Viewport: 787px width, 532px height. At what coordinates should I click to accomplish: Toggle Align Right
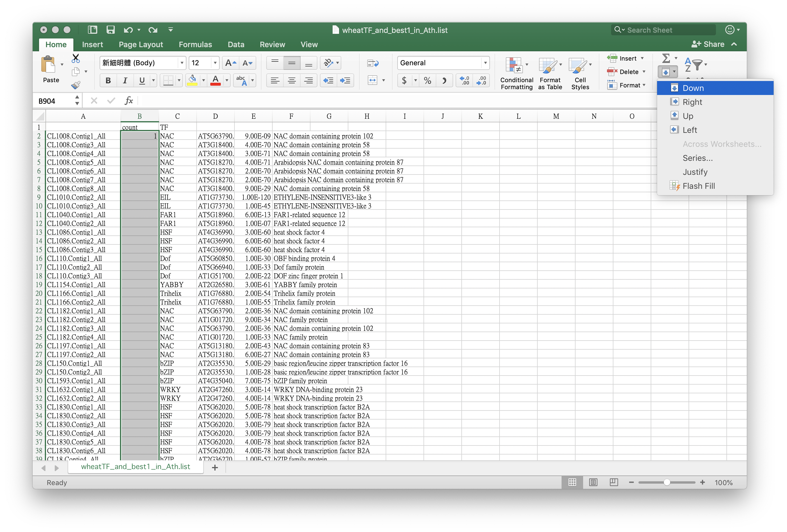point(308,80)
